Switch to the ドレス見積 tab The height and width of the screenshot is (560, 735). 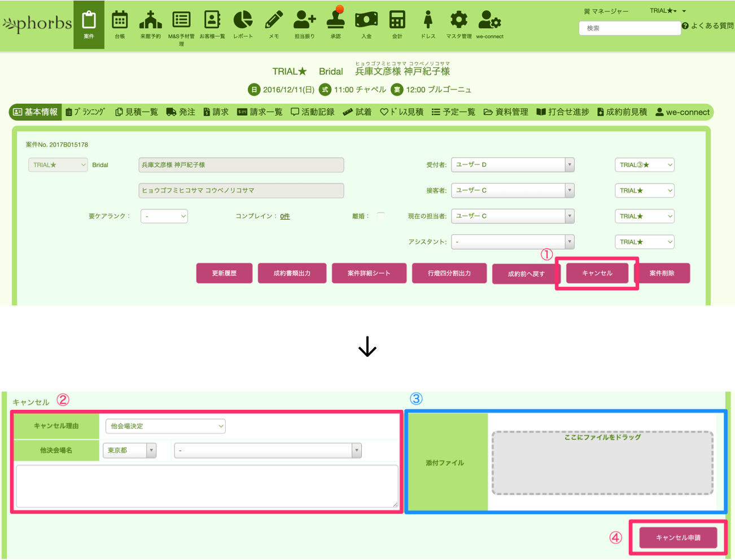point(401,112)
